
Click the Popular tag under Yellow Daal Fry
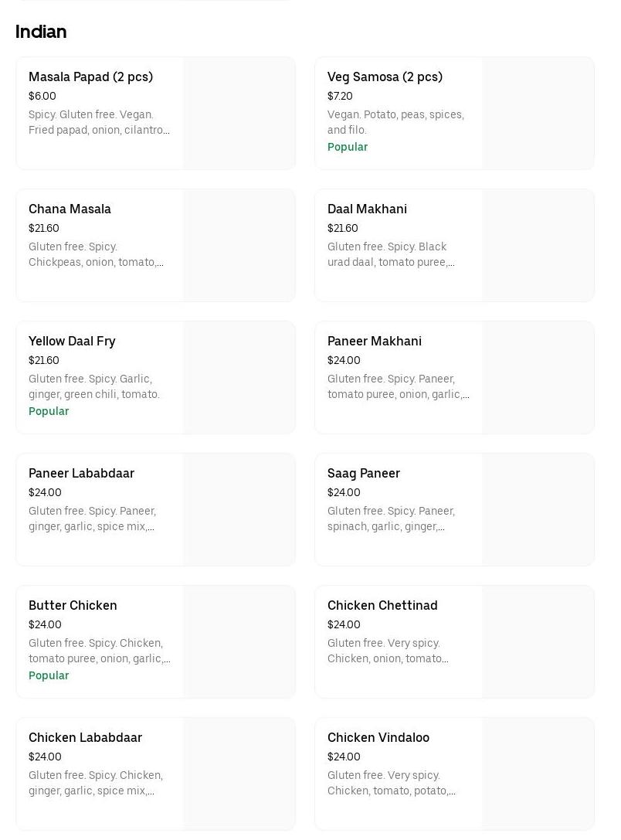tap(49, 412)
